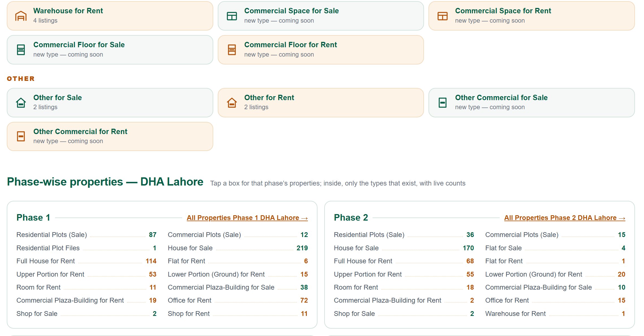Image resolution: width=644 pixels, height=336 pixels.
Task: Select Phase 2 Residential Plots (Sale) row
Action: coord(404,235)
